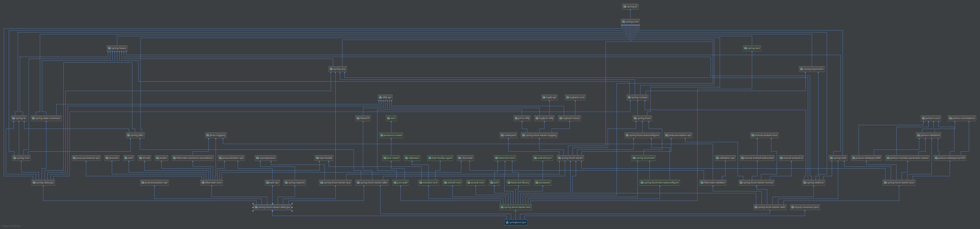The width and height of the screenshot is (980, 229).
Task: Click the javassist node
Action: (112, 158)
